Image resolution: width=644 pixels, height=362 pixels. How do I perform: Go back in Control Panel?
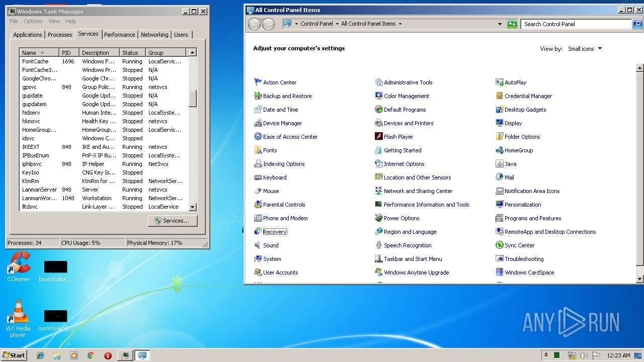(x=255, y=24)
